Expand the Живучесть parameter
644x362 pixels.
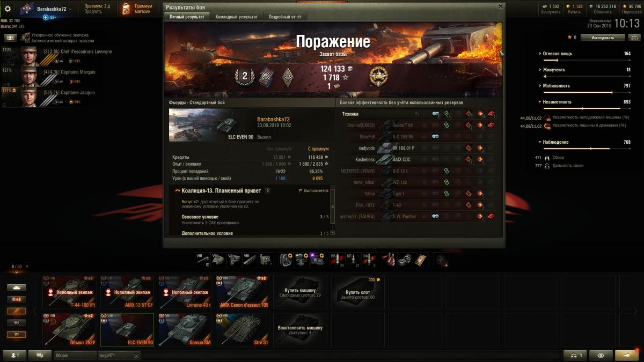pyautogui.click(x=552, y=70)
